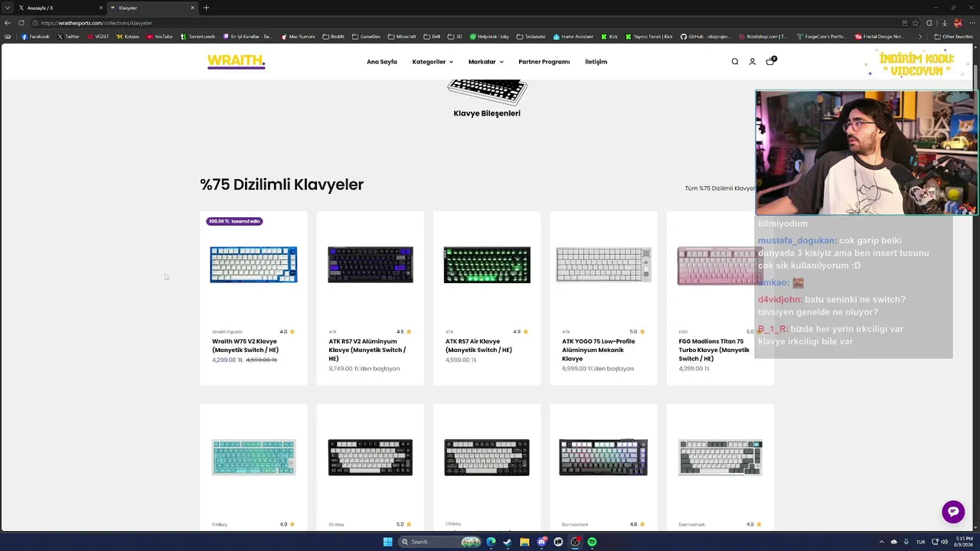Screen dimensions: 980x551
Task: Open the TorrentLeech bookmark
Action: (198, 37)
